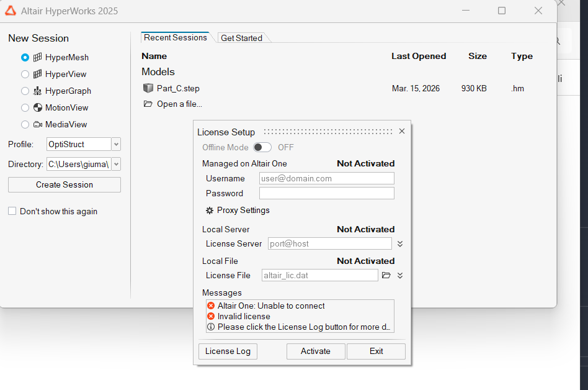Click the MotionView wheel icon

coord(37,107)
